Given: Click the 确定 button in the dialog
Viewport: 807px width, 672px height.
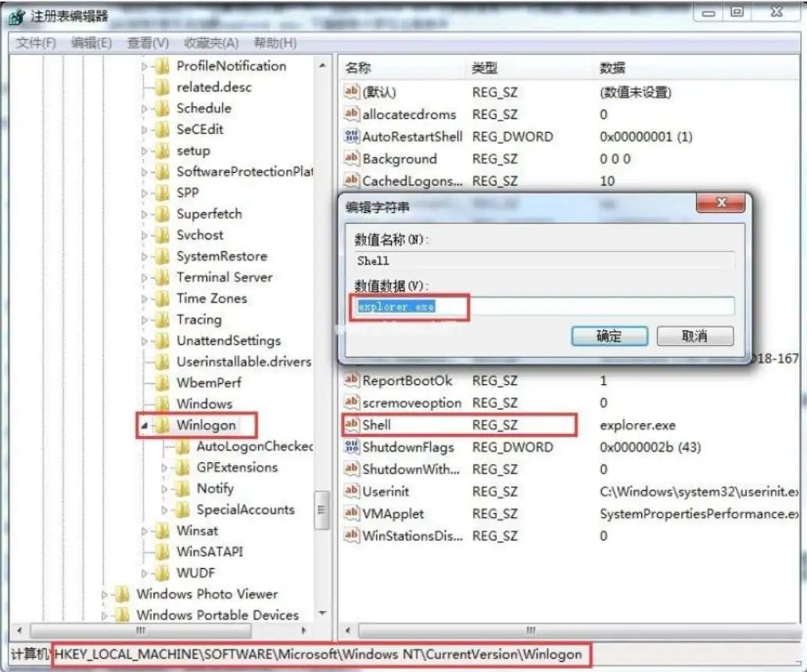Looking at the screenshot, I should [609, 336].
